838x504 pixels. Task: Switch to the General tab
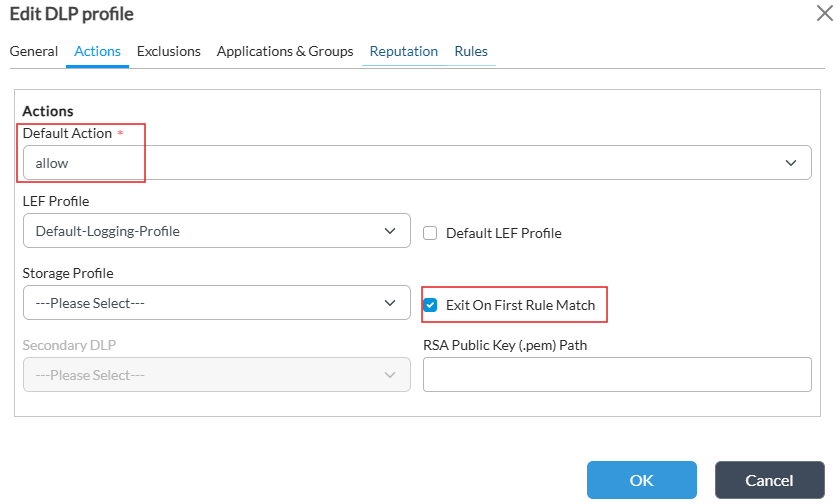(x=34, y=51)
